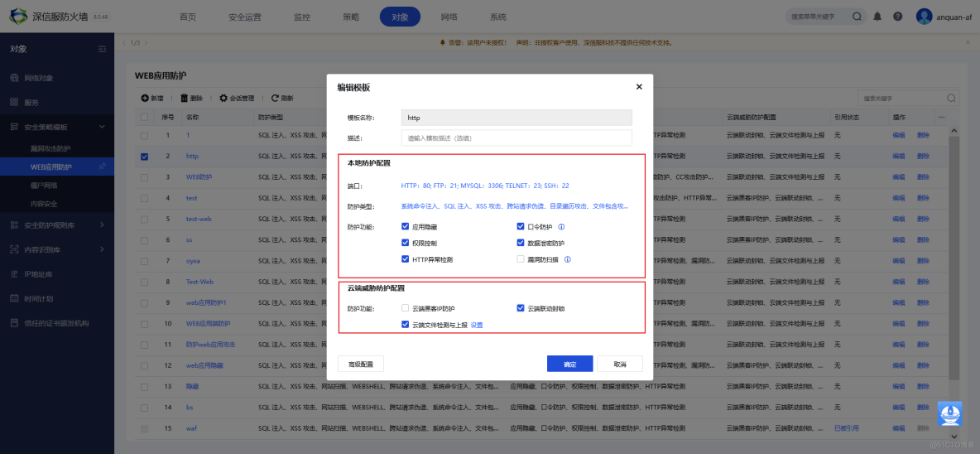Open the floating assistant robot icon
The height and width of the screenshot is (454, 980).
click(x=950, y=414)
